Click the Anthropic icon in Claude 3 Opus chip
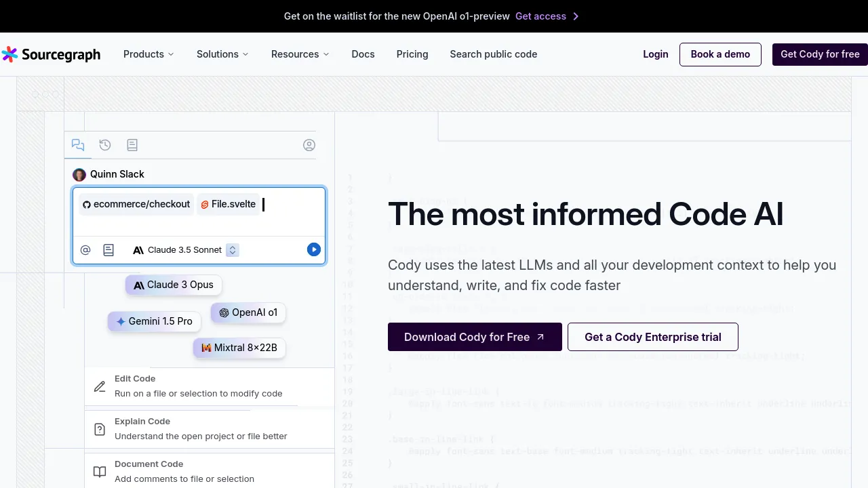Image resolution: width=868 pixels, height=488 pixels. [139, 285]
